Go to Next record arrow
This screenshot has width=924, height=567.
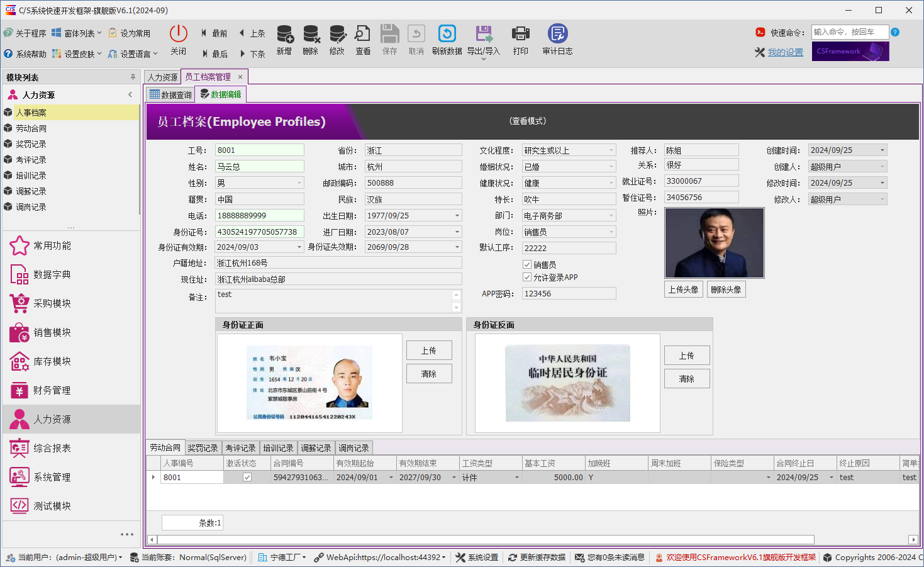coord(242,53)
